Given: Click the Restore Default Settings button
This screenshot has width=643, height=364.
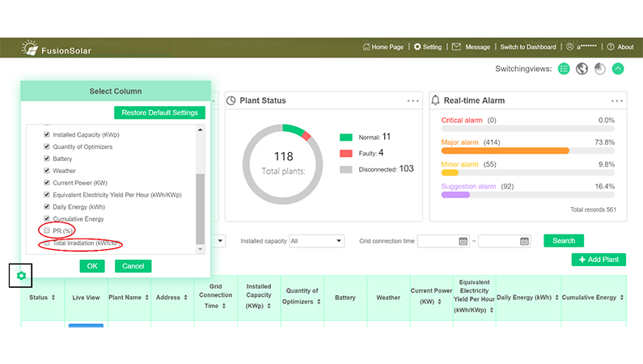Looking at the screenshot, I should pos(160,112).
